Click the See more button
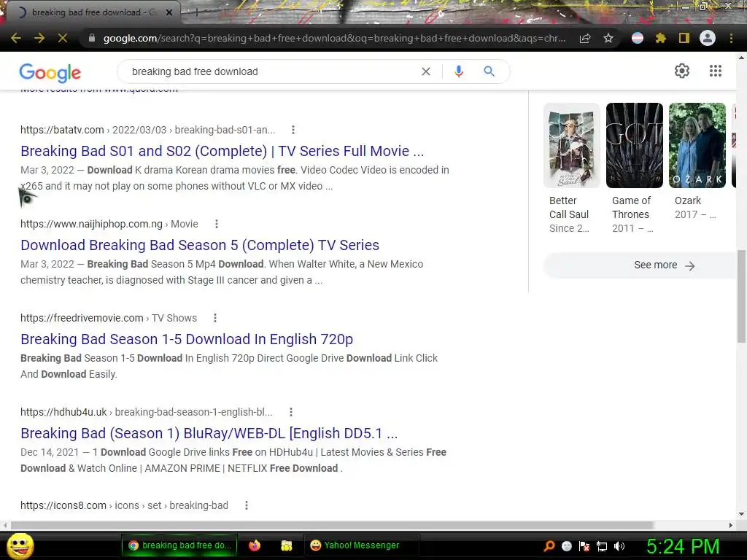 point(640,265)
